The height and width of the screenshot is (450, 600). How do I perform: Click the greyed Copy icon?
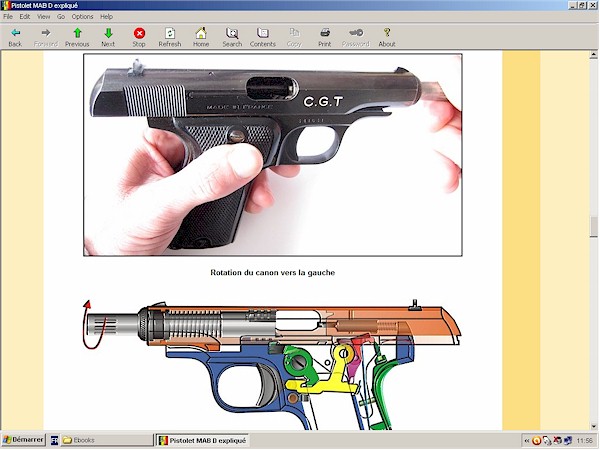click(x=294, y=37)
